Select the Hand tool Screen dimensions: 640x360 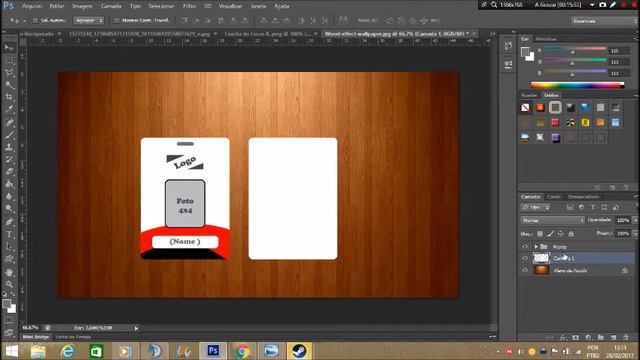(x=9, y=272)
